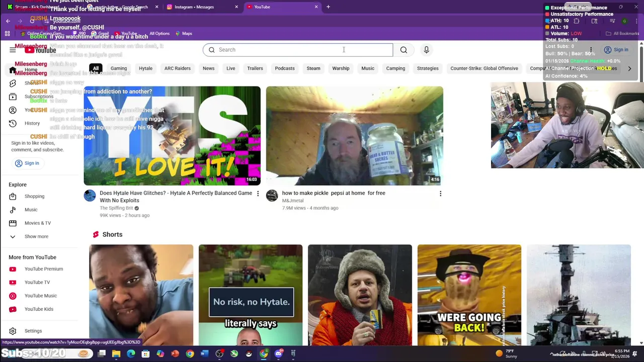This screenshot has height=362, width=644.
Task: Open the All Options bookmark
Action: [159, 34]
